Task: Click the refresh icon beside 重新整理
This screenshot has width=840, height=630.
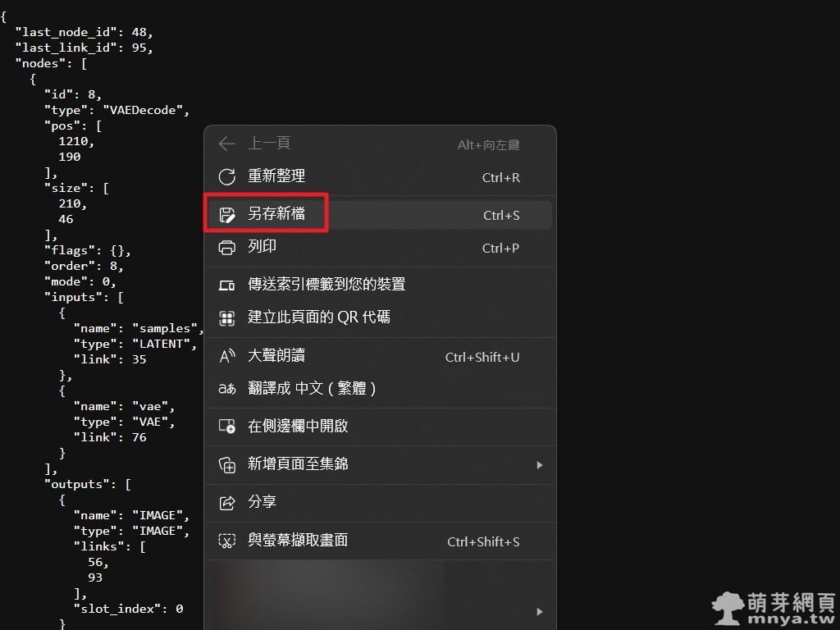Action: coord(227,177)
